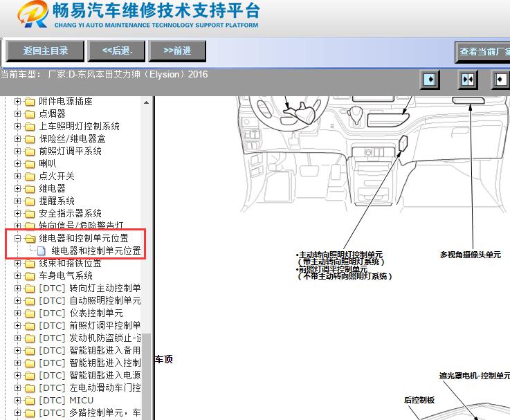
Task: Go forward with the >>前进 button
Action: pyautogui.click(x=177, y=51)
